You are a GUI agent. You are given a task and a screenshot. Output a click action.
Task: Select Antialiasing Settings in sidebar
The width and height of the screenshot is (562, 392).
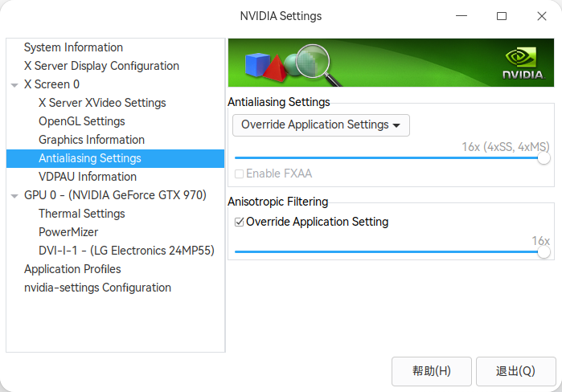pos(116,158)
